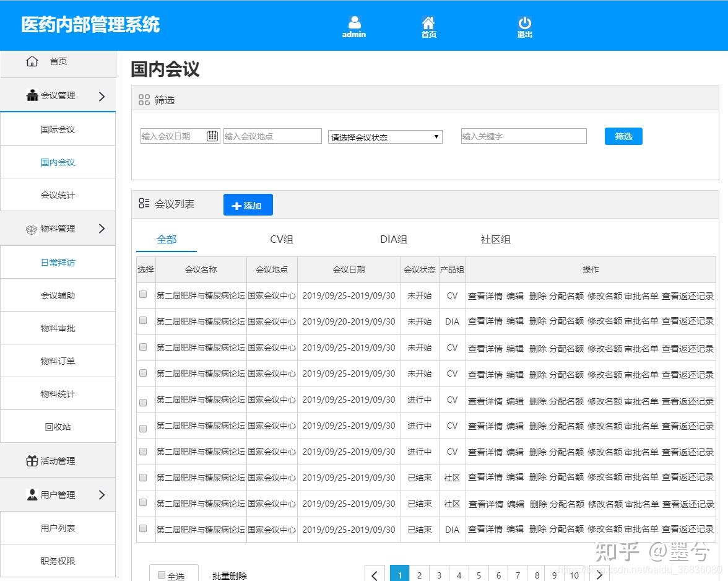Click the blue 筛选 filter button

click(623, 136)
